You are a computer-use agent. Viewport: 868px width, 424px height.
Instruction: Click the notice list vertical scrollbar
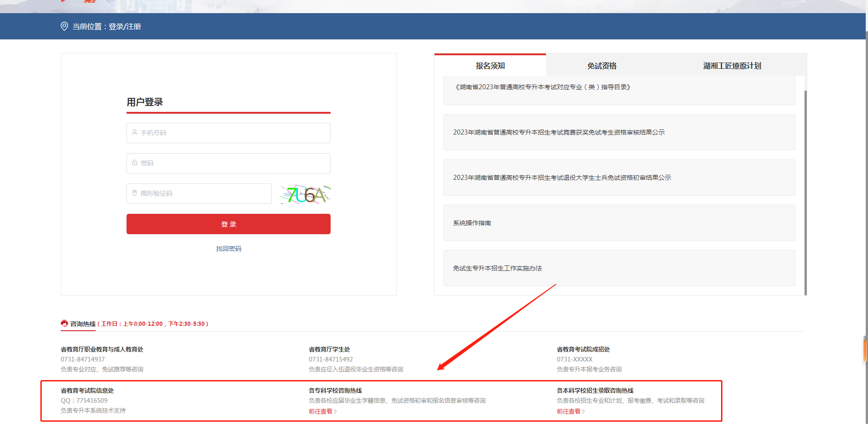tap(805, 190)
